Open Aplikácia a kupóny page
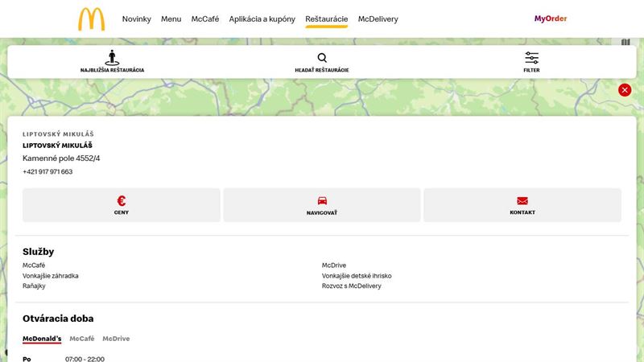 tap(262, 19)
